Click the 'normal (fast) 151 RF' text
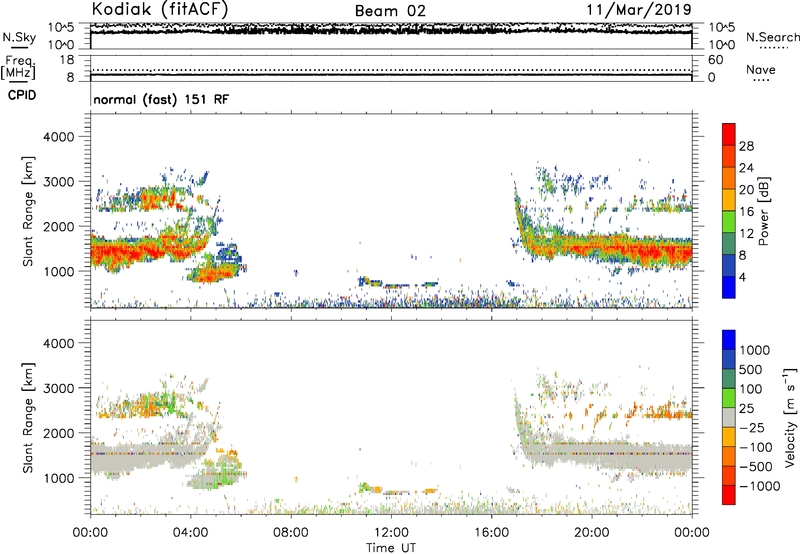The image size is (800, 554). 161,99
